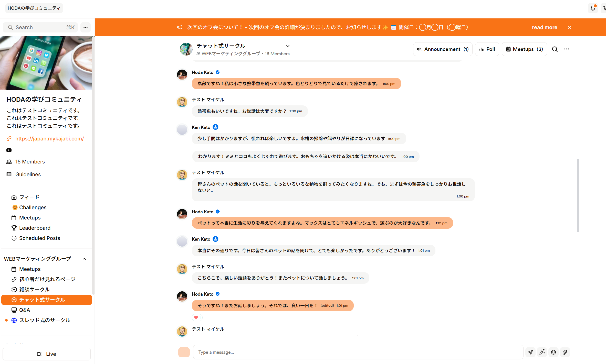Click the attachment paperclip icon
Image resolution: width=606 pixels, height=364 pixels.
pos(565,352)
